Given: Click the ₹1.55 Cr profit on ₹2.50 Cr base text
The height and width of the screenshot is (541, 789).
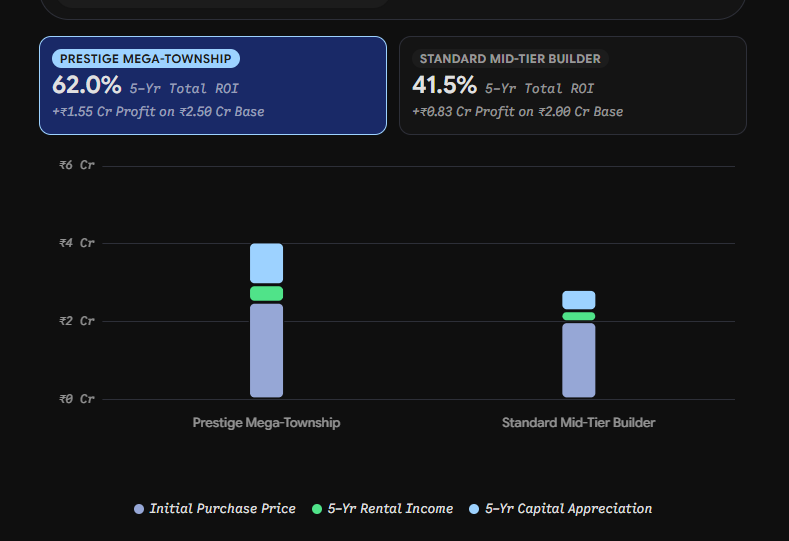Looking at the screenshot, I should click(x=159, y=112).
